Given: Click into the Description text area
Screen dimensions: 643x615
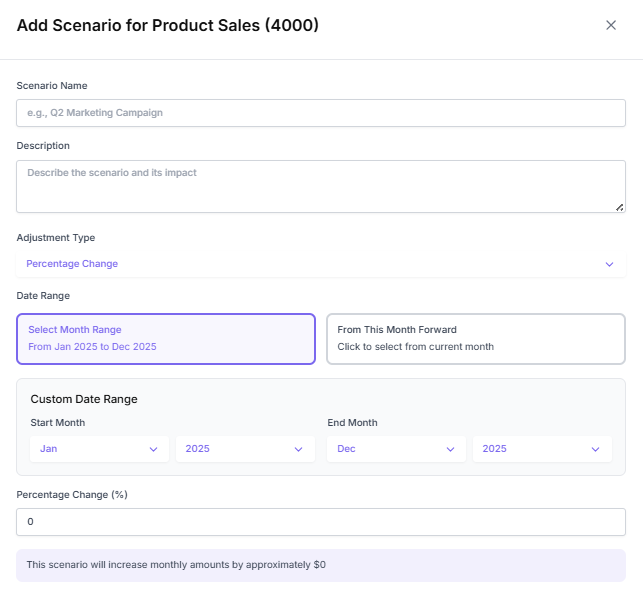Looking at the screenshot, I should point(320,186).
